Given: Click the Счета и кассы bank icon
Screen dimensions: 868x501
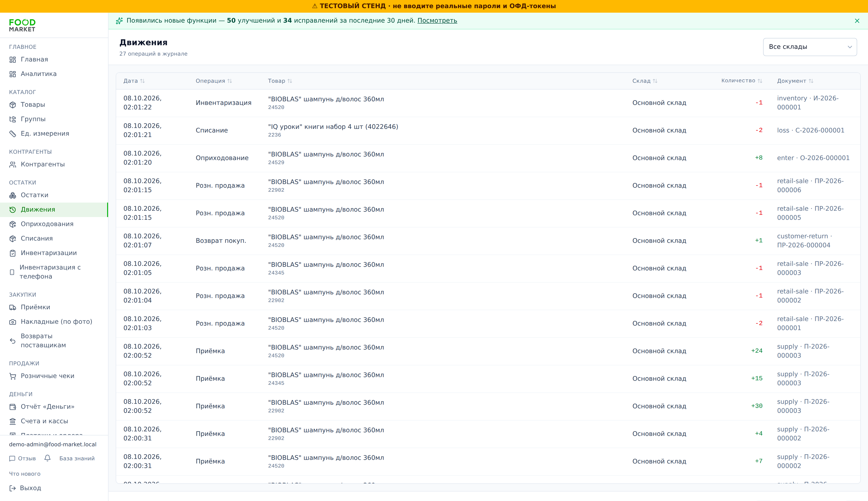Looking at the screenshot, I should coord(13,421).
